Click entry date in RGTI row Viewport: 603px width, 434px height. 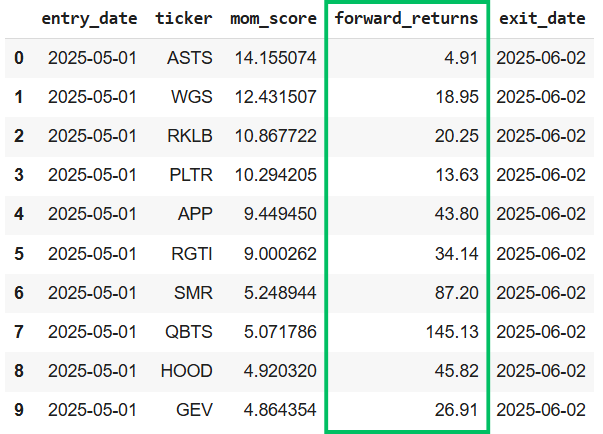[92, 254]
